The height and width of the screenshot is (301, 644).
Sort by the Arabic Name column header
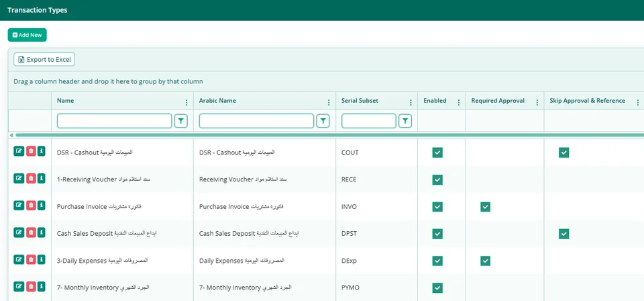click(217, 100)
